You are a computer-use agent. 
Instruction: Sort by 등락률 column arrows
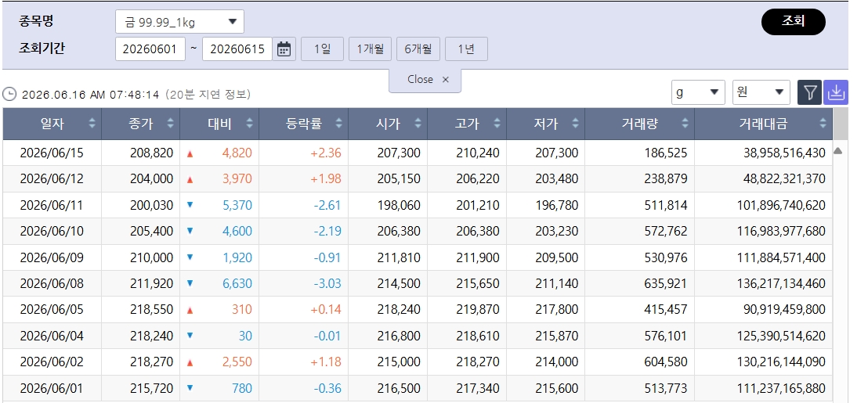pyautogui.click(x=338, y=124)
